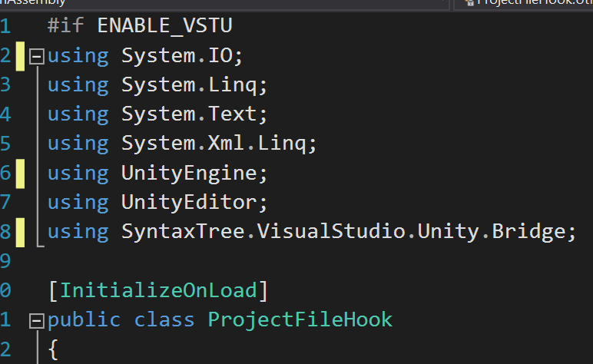Viewport: 593px width, 364px height.
Task: Click the line number of #if directive
Action: point(5,26)
